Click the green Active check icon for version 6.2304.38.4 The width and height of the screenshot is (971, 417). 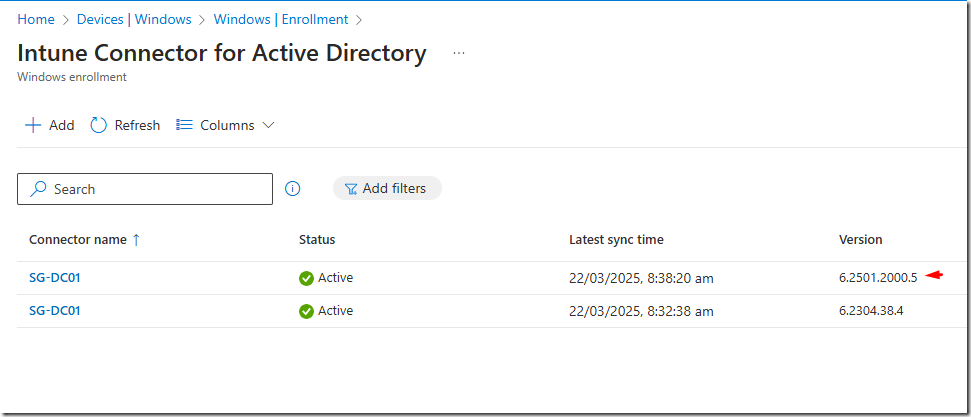click(x=306, y=311)
